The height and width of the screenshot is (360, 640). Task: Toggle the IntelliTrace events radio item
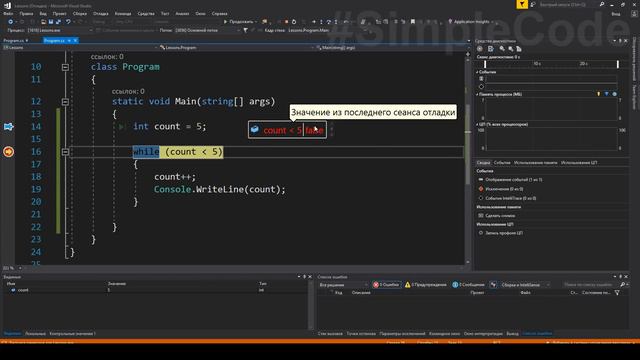click(481, 198)
